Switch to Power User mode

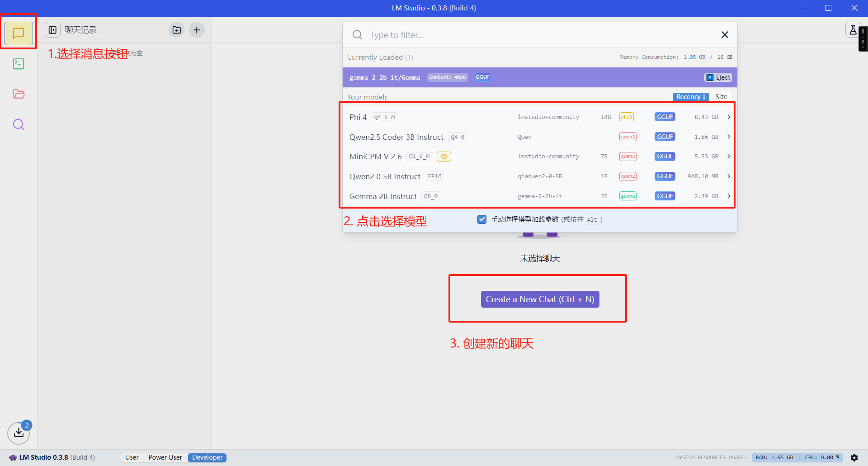click(x=165, y=457)
